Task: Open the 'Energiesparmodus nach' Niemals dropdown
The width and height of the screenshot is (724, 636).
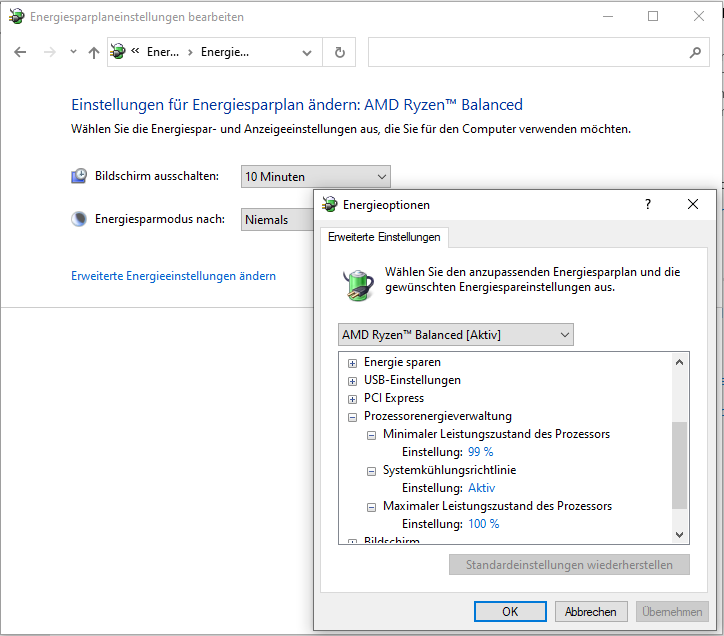Action: (x=278, y=219)
